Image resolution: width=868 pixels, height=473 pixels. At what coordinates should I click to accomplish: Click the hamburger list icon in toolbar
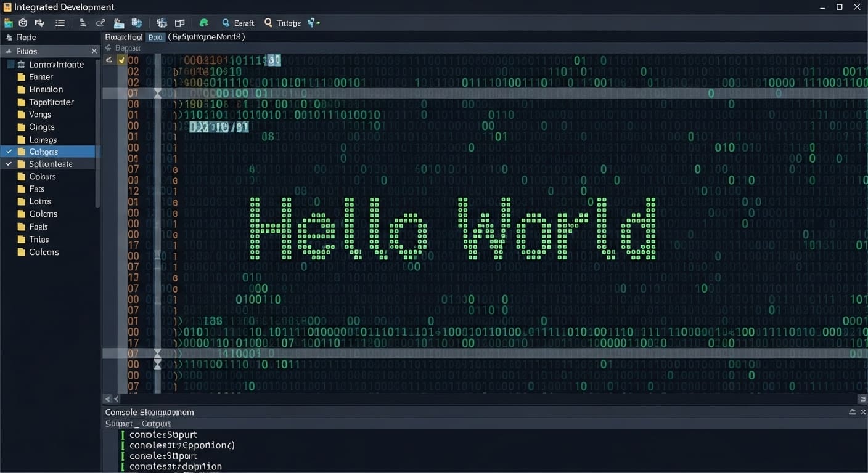(x=60, y=23)
